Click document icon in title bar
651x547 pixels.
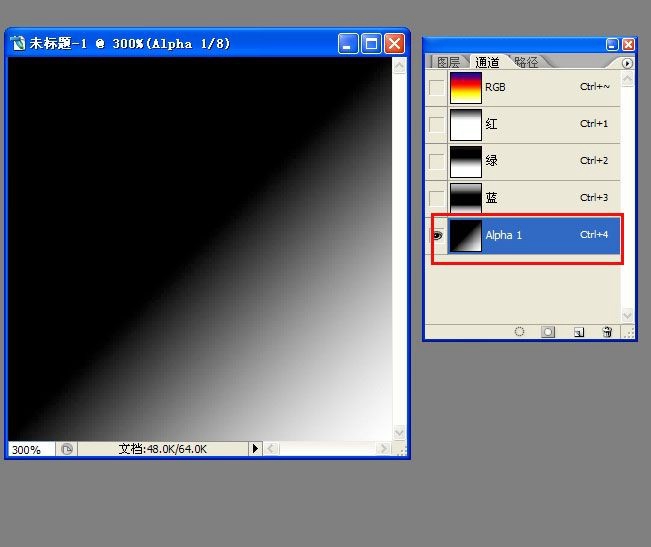[17, 43]
